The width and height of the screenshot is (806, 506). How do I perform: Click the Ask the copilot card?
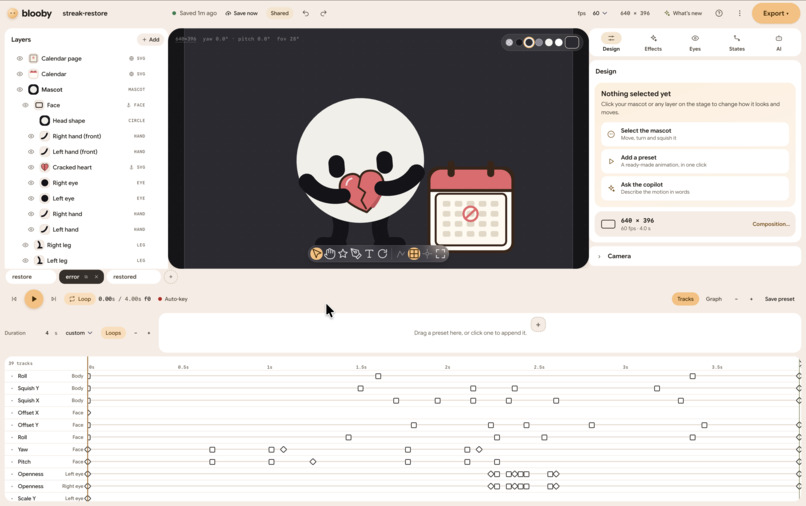click(x=694, y=188)
